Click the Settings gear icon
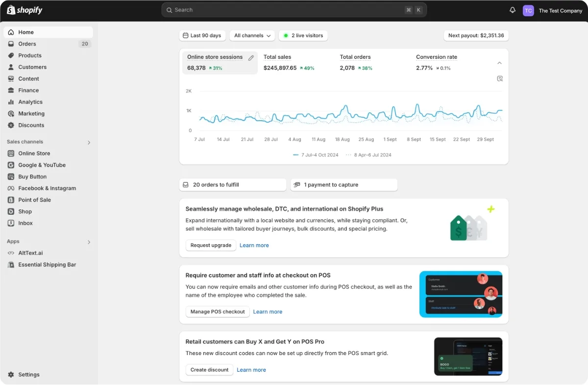This screenshot has width=588, height=385. coord(11,375)
